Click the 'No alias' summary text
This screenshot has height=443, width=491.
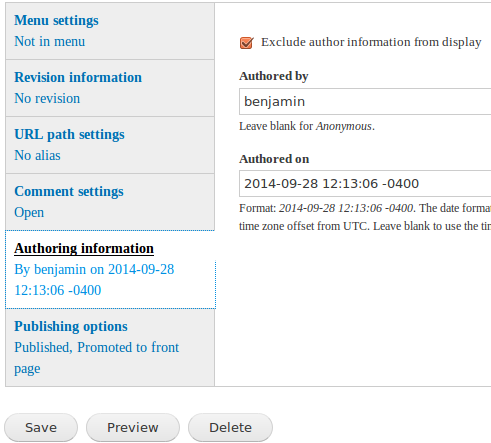[x=37, y=156]
